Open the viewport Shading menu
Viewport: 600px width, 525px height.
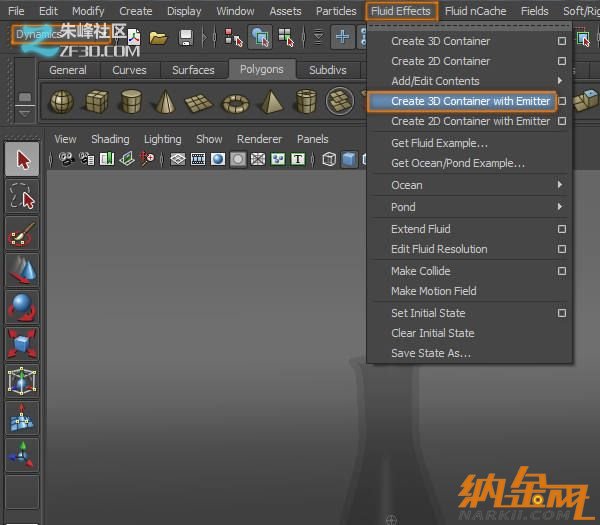pos(110,139)
